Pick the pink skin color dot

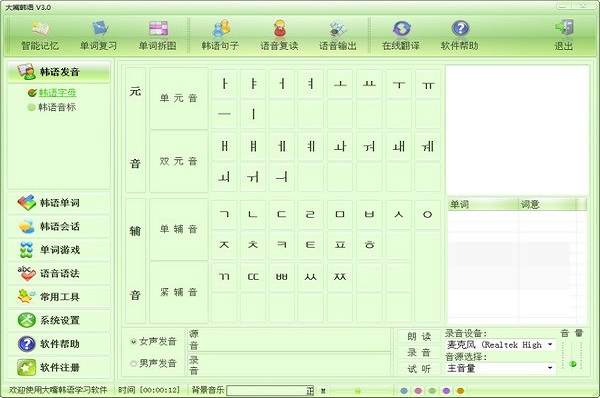coord(418,391)
